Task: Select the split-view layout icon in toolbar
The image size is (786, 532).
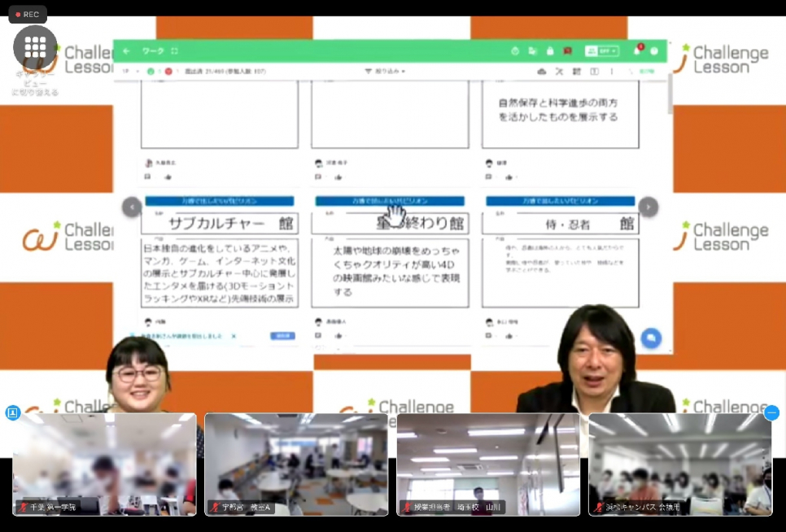Action: click(x=595, y=72)
